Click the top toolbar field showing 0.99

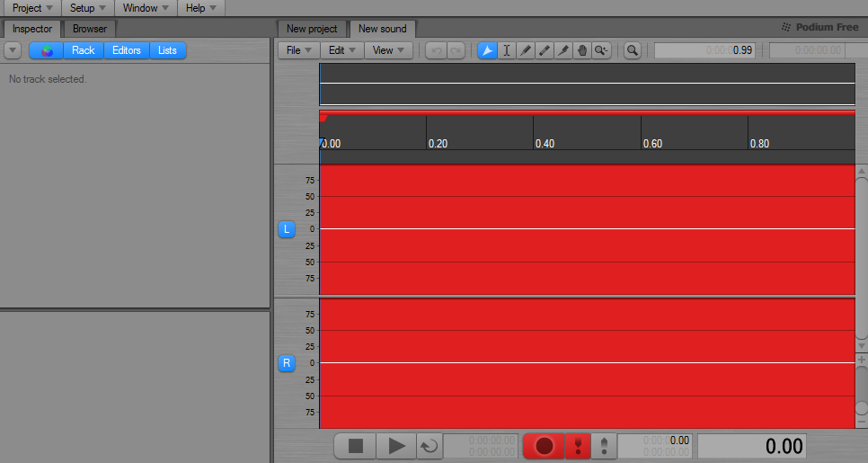(704, 50)
